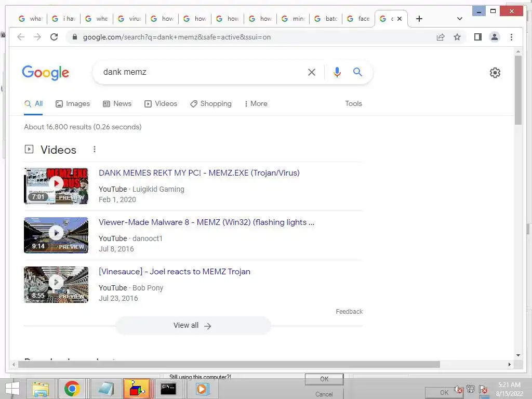532x399 pixels.
Task: Click OK on the Still using this computer dialog
Action: (324, 379)
